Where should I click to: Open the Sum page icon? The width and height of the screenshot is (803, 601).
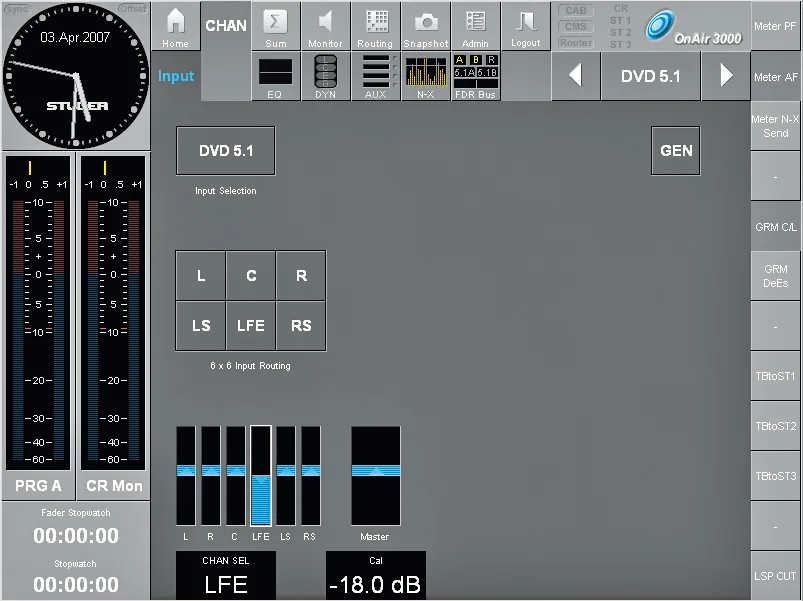coord(276,26)
